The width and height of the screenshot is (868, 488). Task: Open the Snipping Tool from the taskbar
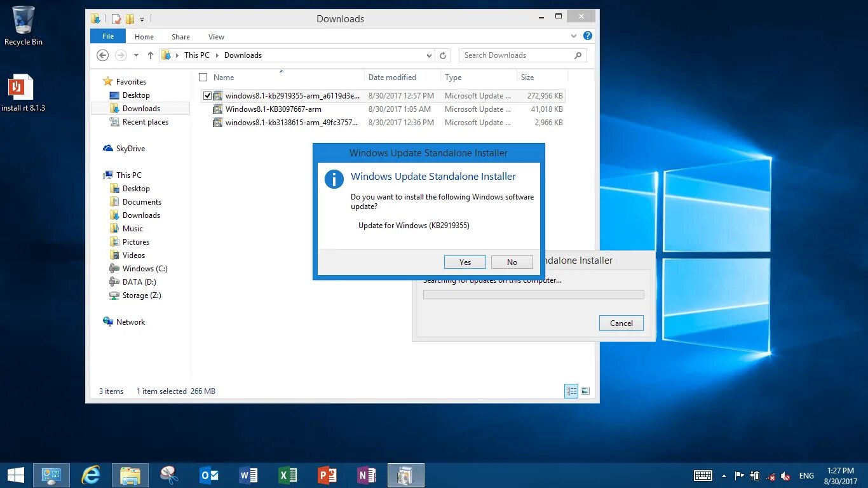[x=170, y=475]
